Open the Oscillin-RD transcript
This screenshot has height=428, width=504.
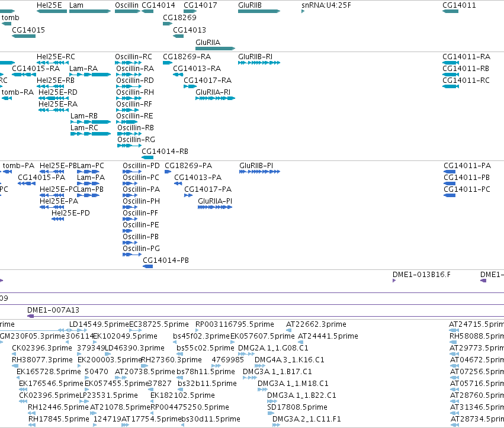135,81
